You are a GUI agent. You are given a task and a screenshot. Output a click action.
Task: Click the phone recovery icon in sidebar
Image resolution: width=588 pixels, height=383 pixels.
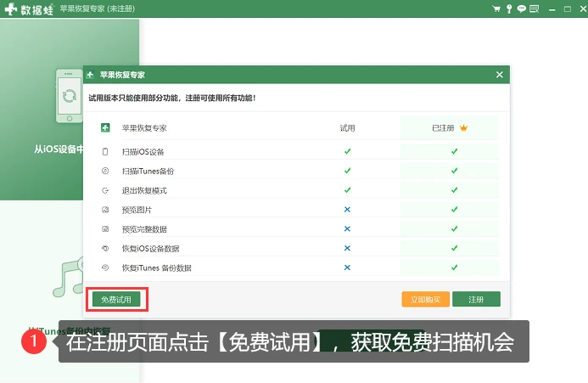click(70, 96)
